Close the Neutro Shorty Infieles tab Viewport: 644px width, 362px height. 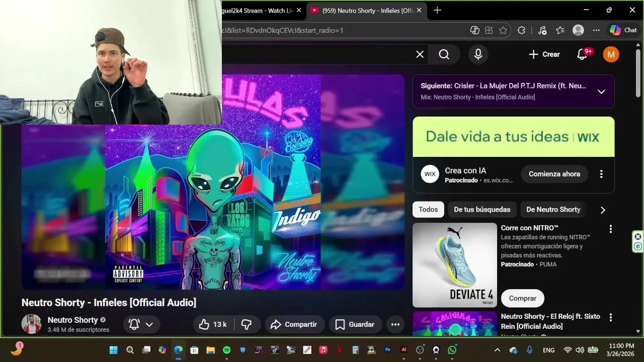click(419, 10)
